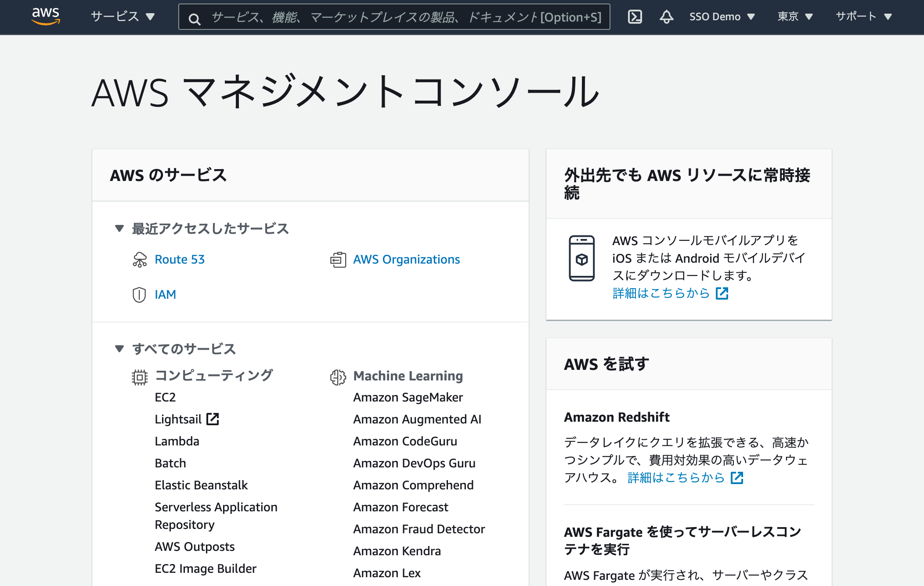Open Amazon DevOps Guru

pyautogui.click(x=414, y=463)
